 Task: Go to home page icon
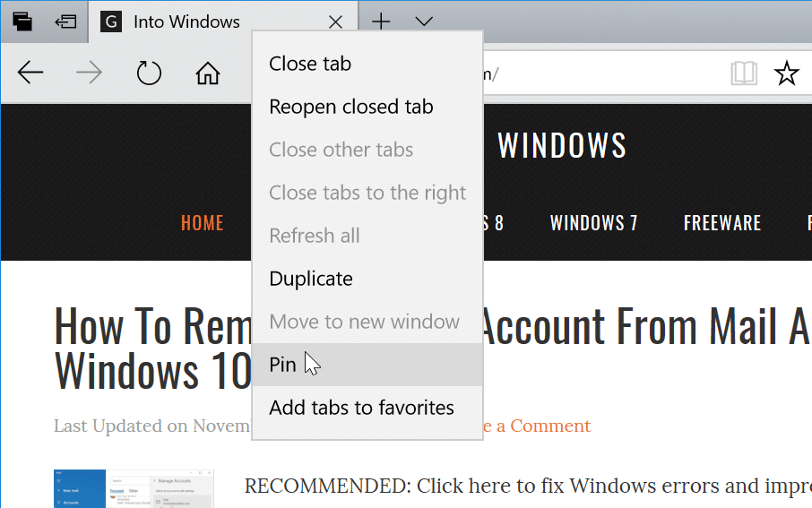(x=208, y=73)
